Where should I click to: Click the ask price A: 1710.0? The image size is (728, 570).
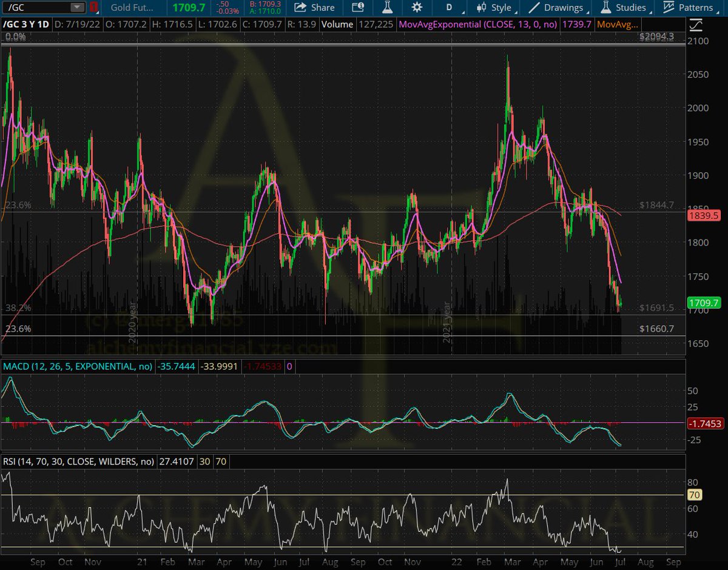coord(266,12)
